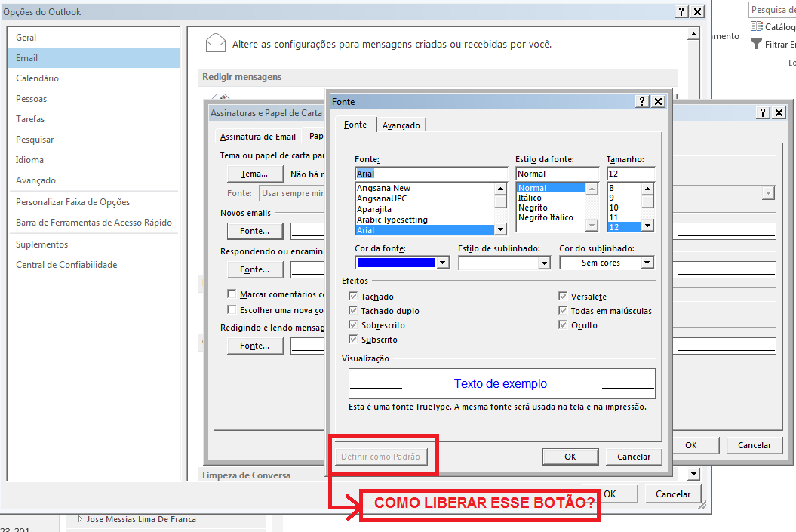796x532 pixels.
Task: Toggle Subscrito checkbox
Action: (x=353, y=339)
